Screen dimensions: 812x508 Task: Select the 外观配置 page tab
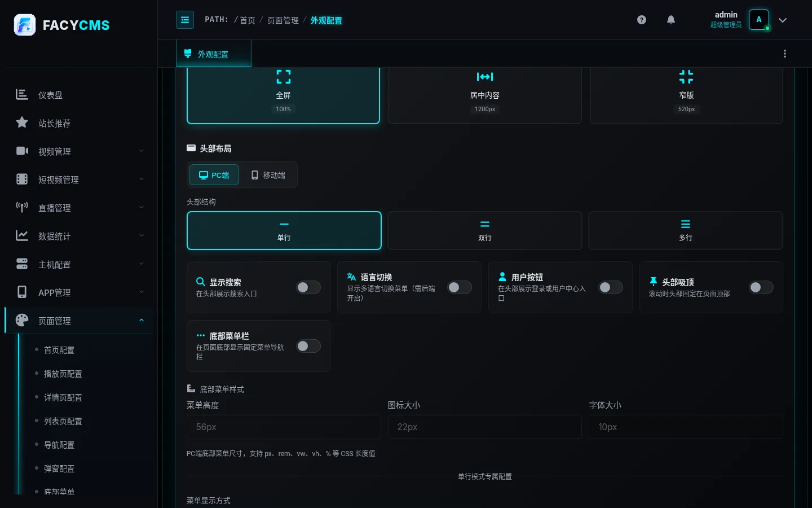click(x=214, y=54)
